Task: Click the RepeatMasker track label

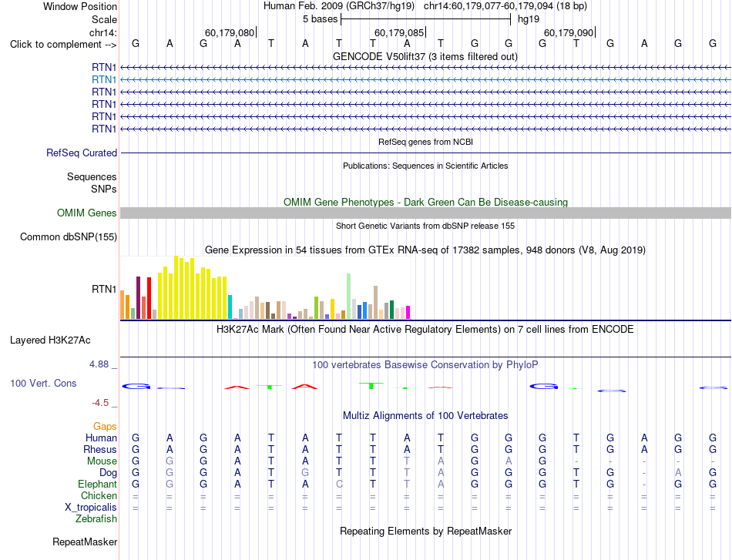Action: (85, 542)
